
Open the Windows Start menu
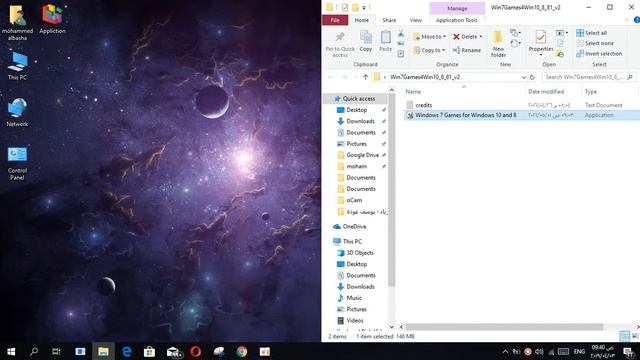(11, 351)
